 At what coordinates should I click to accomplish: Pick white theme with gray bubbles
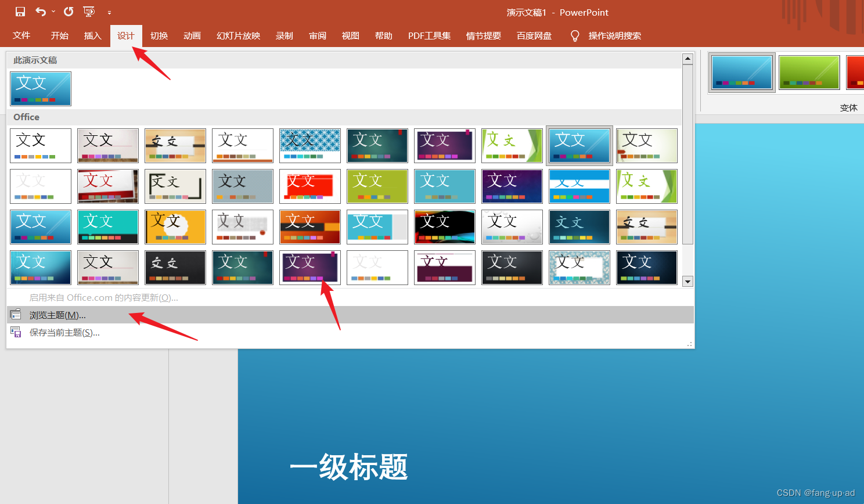pyautogui.click(x=512, y=227)
